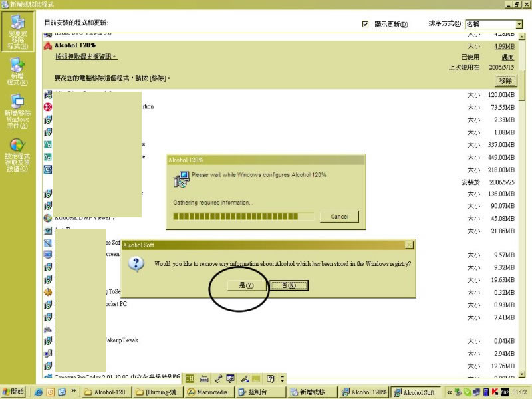The width and height of the screenshot is (532, 399).
Task: Launch Internet Explorer from the quick launch
Action: 39,392
